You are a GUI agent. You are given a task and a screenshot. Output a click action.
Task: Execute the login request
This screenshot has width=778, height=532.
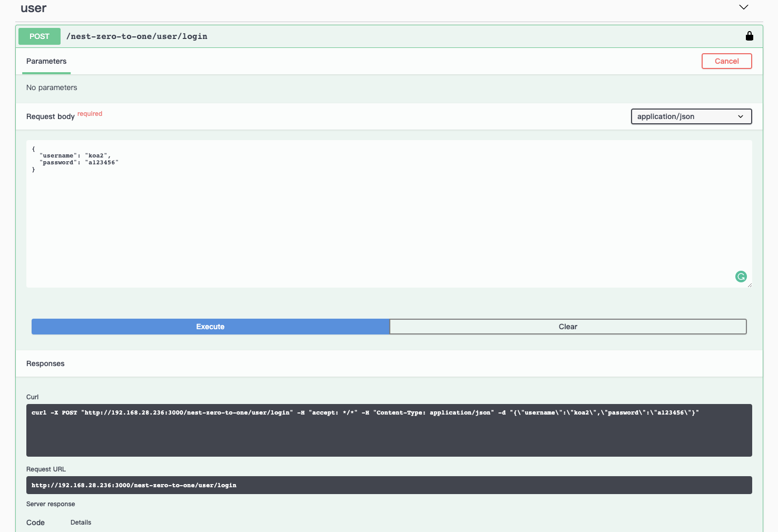[x=211, y=327]
